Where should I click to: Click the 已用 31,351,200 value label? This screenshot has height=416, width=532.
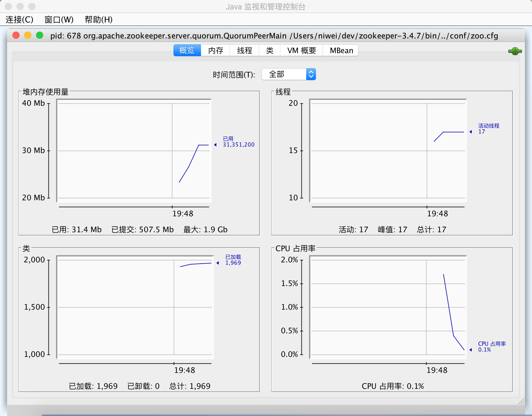tap(239, 142)
